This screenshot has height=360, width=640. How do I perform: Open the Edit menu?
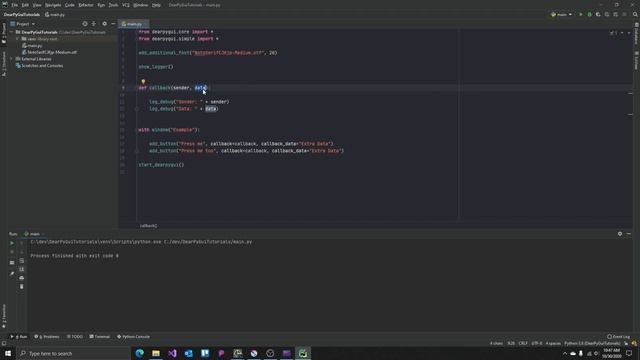[25, 5]
